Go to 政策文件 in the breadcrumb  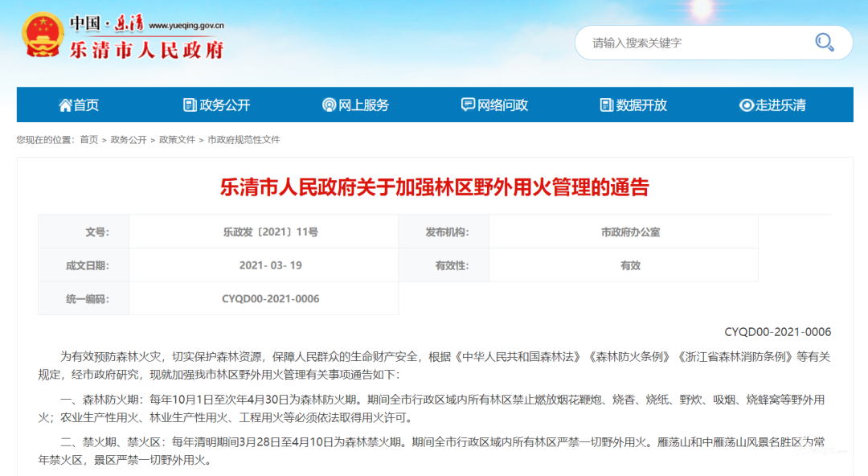click(177, 140)
